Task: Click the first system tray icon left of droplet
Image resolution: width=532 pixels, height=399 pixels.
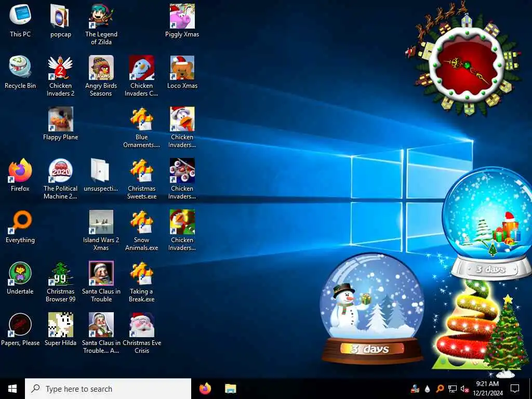Action: pos(415,389)
